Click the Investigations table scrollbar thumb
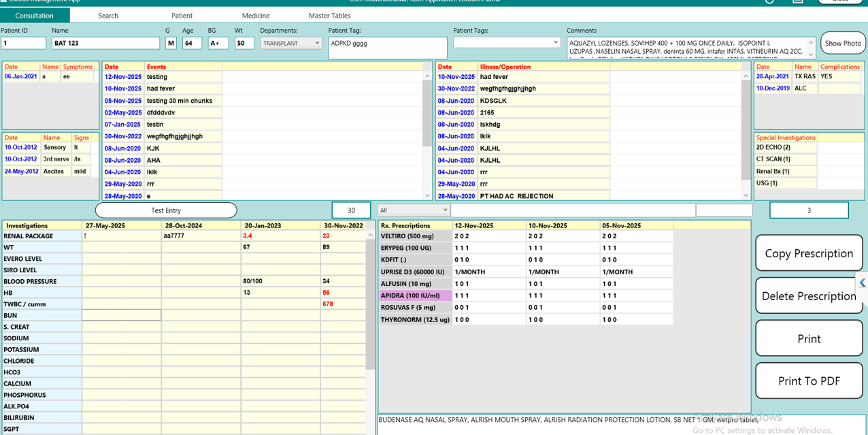 (370, 303)
